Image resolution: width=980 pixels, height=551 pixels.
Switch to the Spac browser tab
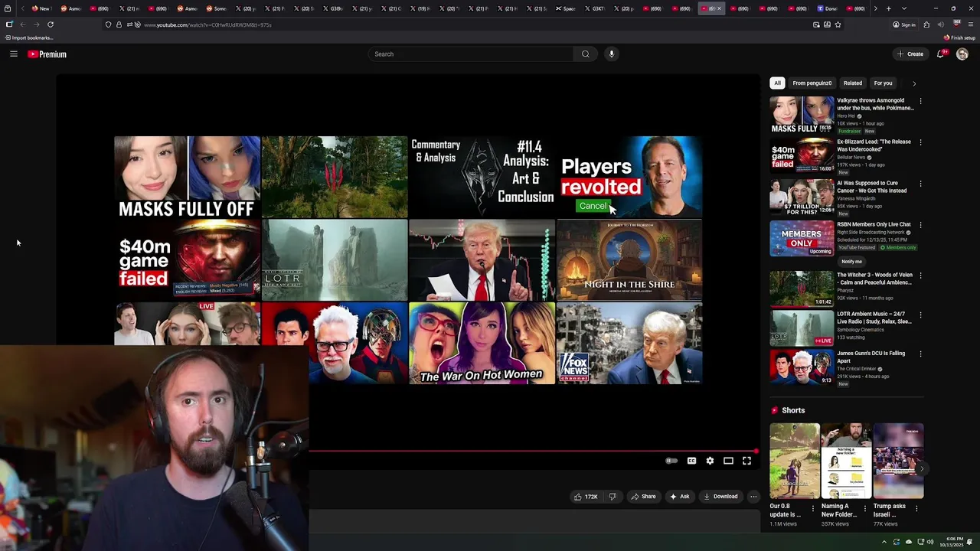565,8
